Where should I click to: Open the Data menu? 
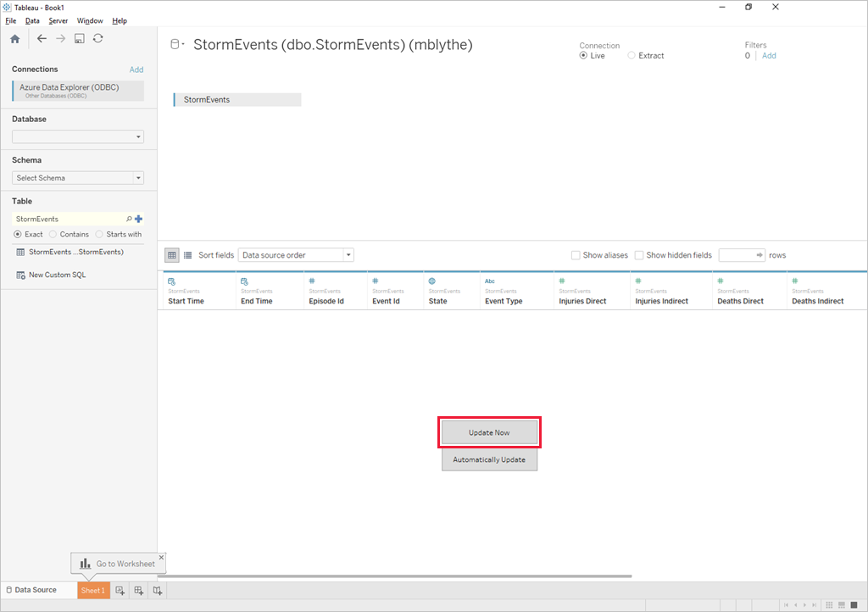click(x=32, y=20)
